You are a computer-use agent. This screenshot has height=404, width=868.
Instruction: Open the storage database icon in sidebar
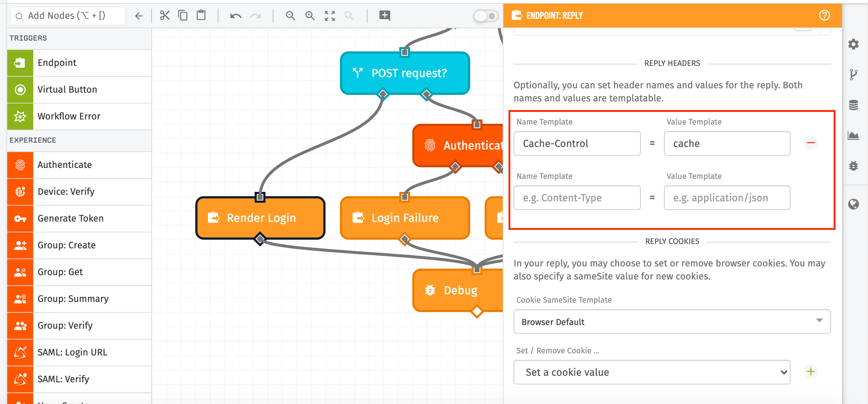[x=854, y=105]
